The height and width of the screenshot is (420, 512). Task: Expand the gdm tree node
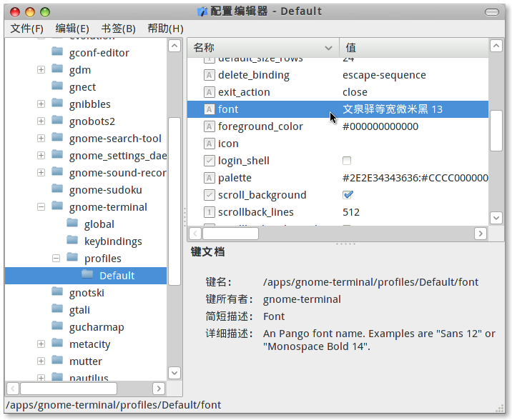tap(41, 70)
